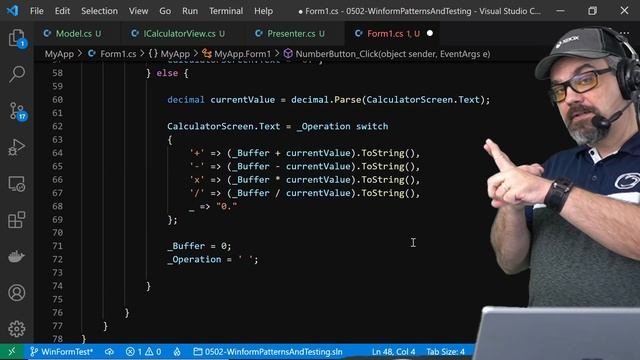Open the Help menu
The width and height of the screenshot is (640, 360).
263,11
